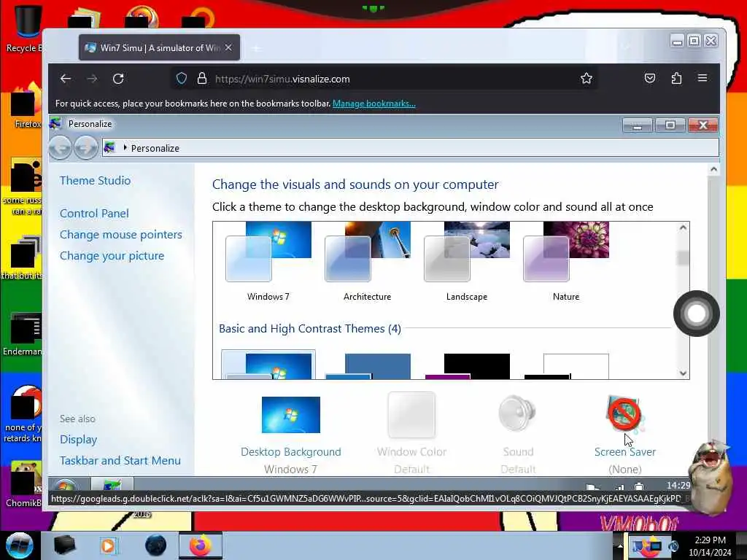Click the theme list scroll down arrow
The width and height of the screenshot is (747, 560).
point(683,373)
